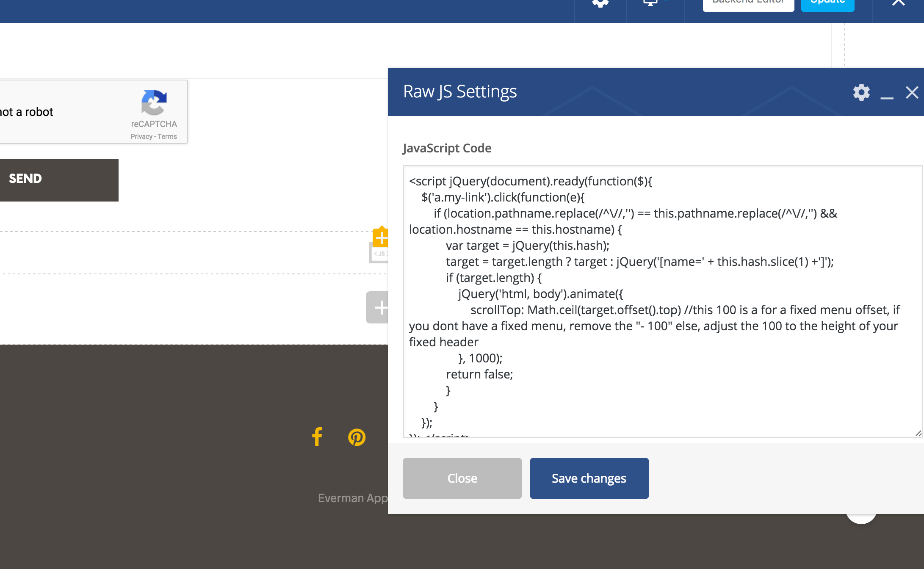Open the Pinterest social icon in footer
Viewport: 924px width, 569px height.
tap(357, 437)
